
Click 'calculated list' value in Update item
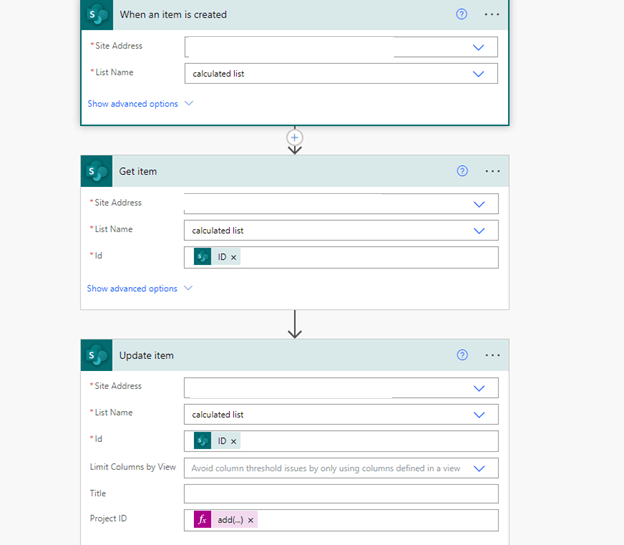(218, 415)
